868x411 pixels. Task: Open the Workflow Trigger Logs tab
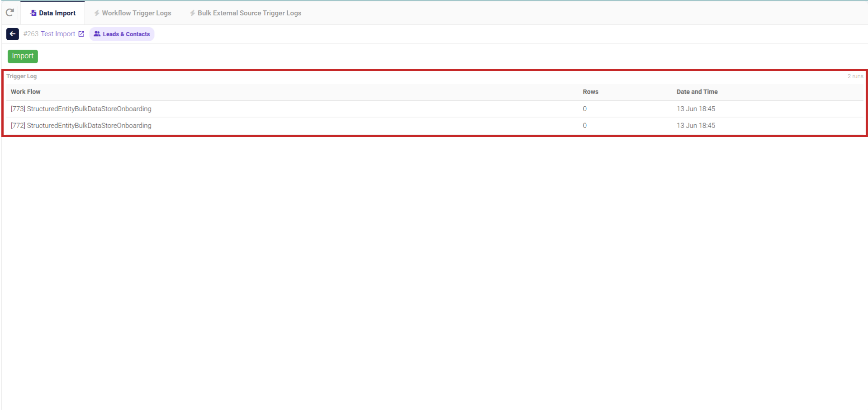[x=133, y=13]
